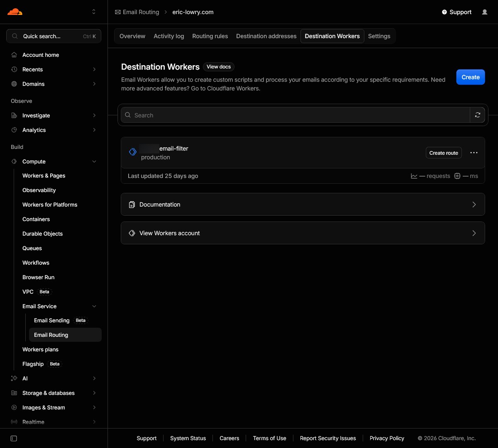Expand the Domains menu arrow
Image resolution: width=498 pixels, height=448 pixels.
(94, 84)
